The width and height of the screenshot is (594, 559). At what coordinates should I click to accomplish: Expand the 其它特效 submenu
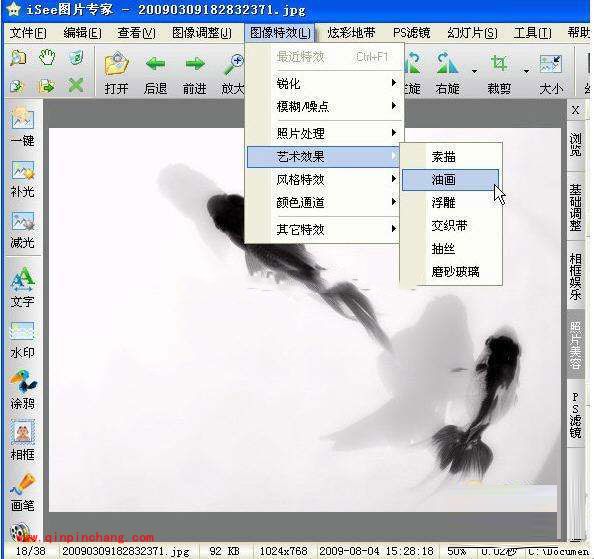(323, 229)
